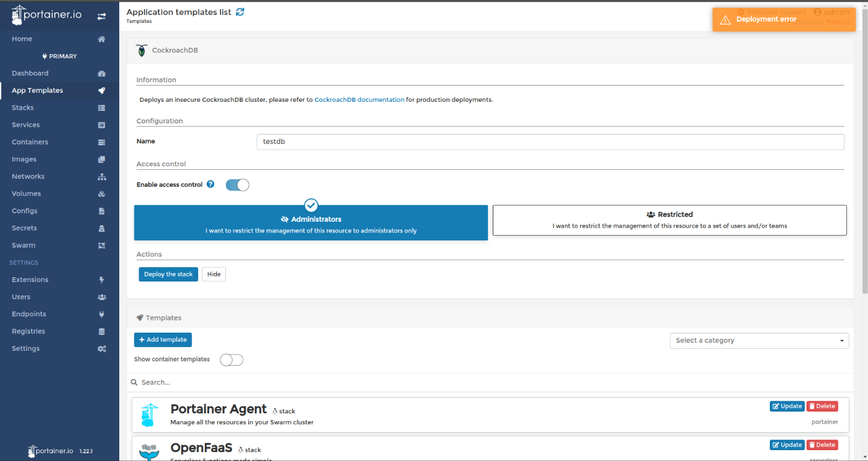Turn on Show container templates toggle
This screenshot has height=461, width=868.
pyautogui.click(x=231, y=360)
